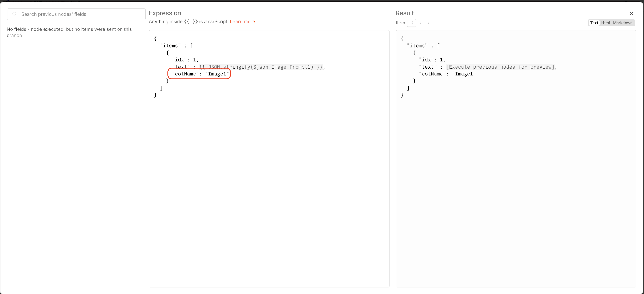
Task: Switch result view to Text
Action: (594, 23)
